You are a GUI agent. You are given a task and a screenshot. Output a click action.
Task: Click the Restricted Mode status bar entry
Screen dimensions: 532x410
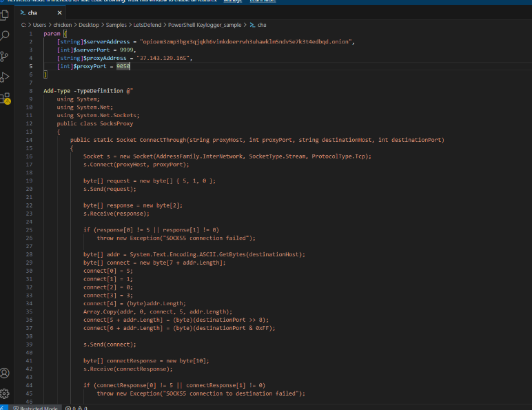(x=35, y=408)
